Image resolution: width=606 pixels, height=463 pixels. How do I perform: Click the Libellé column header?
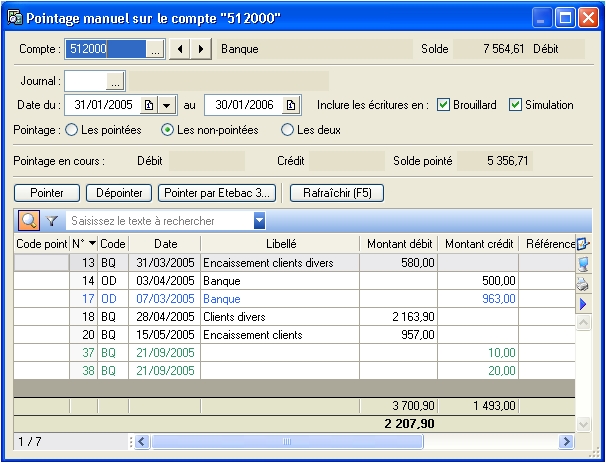(x=281, y=244)
